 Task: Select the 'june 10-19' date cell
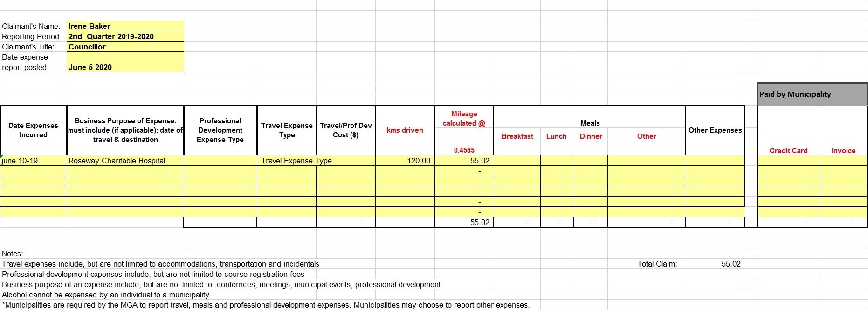(34, 161)
